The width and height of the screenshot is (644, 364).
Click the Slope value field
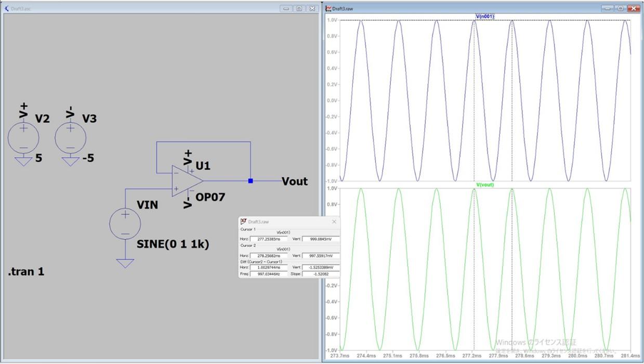(320, 274)
